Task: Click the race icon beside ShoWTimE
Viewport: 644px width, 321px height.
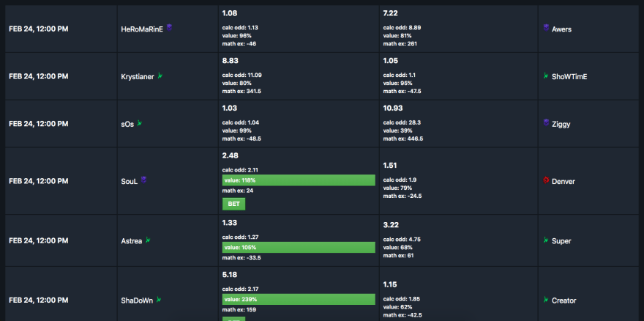Action: coord(546,75)
